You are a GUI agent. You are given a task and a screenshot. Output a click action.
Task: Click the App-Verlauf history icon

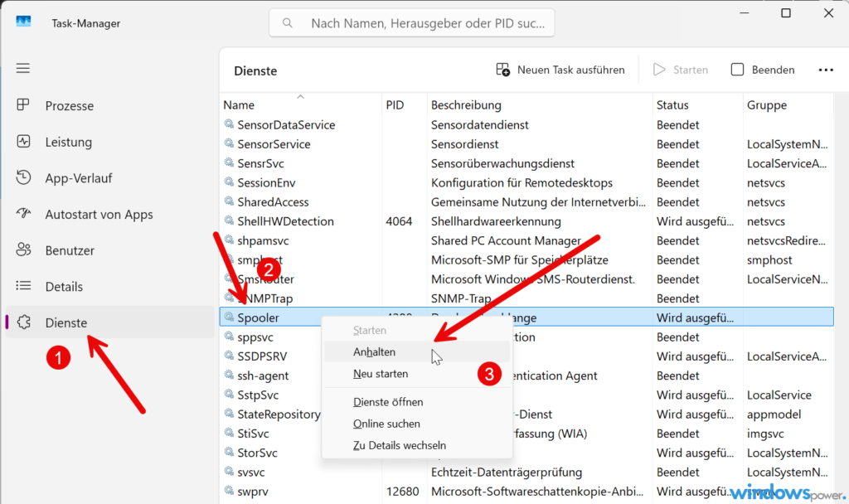pos(23,177)
